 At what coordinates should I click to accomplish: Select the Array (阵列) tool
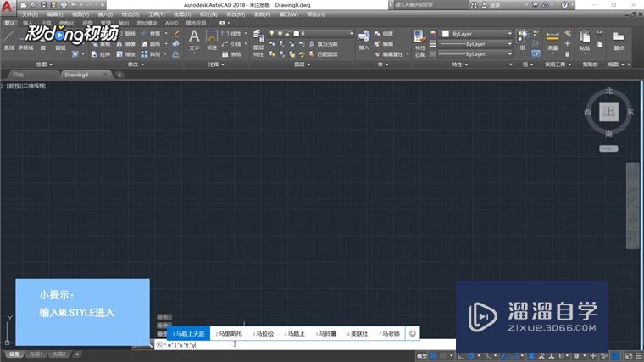tap(151, 53)
